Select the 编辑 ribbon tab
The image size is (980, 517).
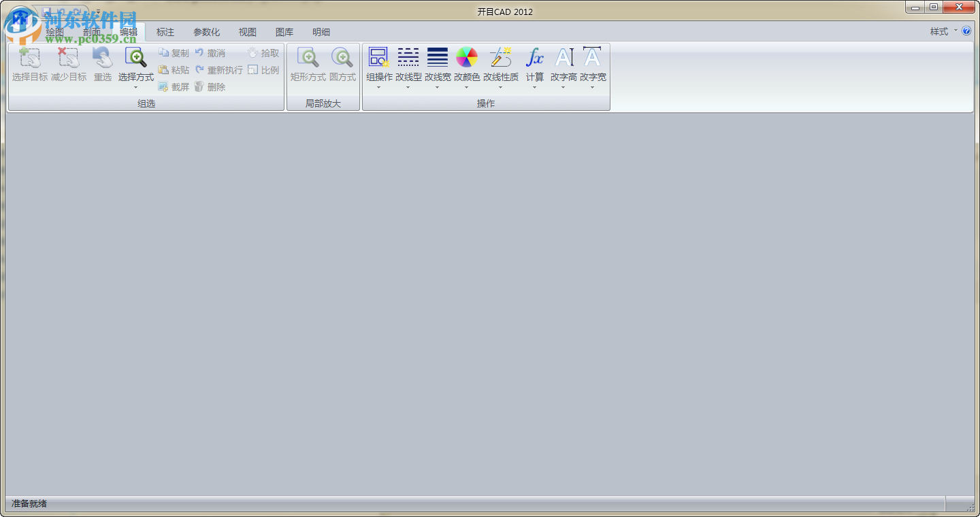(129, 32)
